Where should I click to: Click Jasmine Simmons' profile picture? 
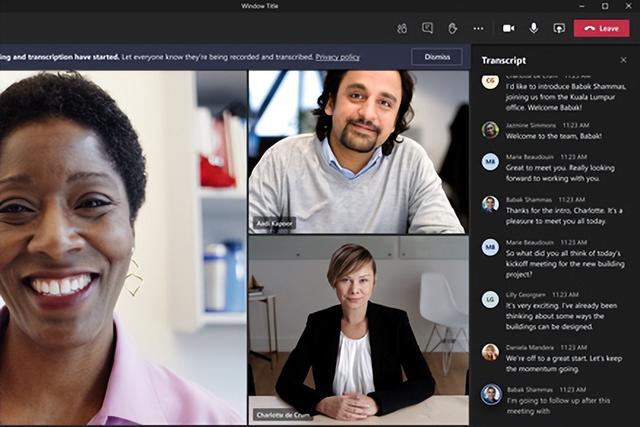(x=490, y=130)
